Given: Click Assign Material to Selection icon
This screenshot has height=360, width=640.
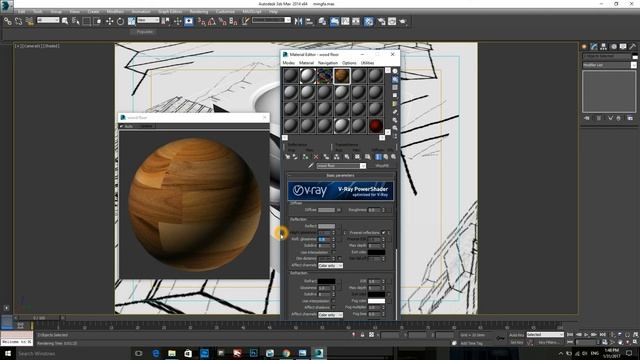Looking at the screenshot, I should [305, 157].
